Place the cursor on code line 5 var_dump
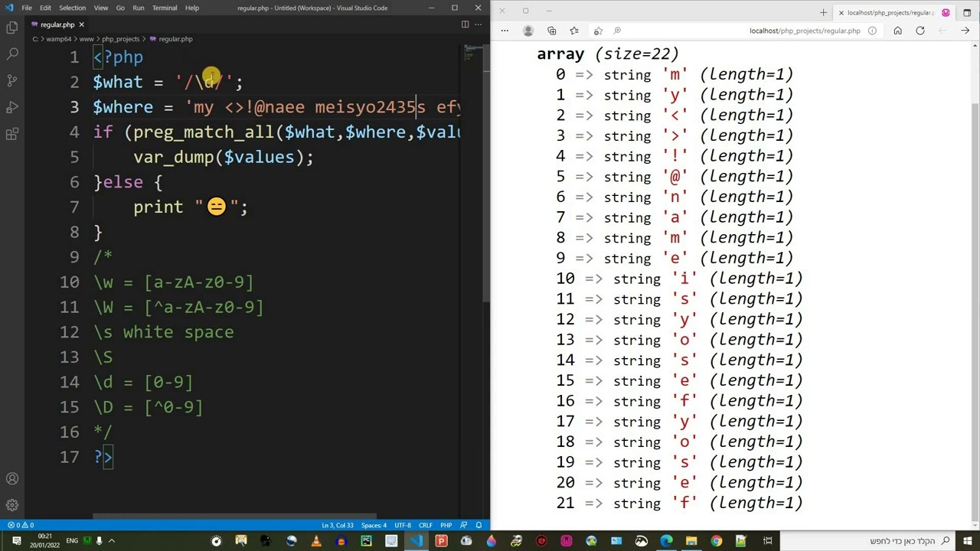The image size is (980, 551). coord(223,157)
